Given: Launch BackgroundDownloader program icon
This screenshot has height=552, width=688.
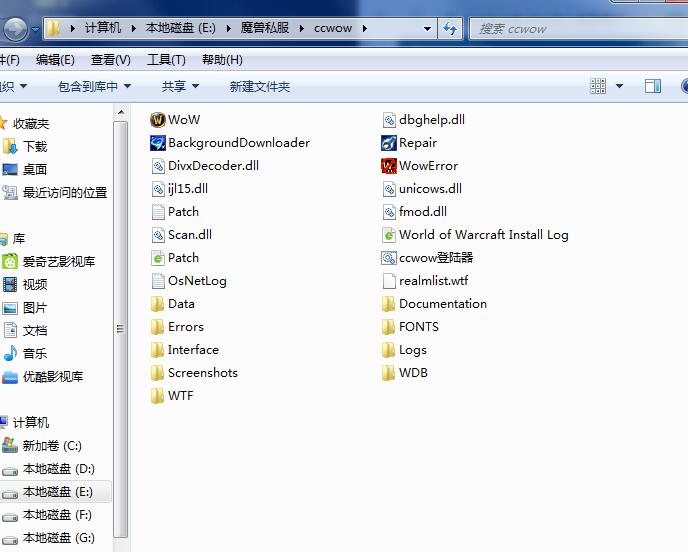Looking at the screenshot, I should (158, 143).
